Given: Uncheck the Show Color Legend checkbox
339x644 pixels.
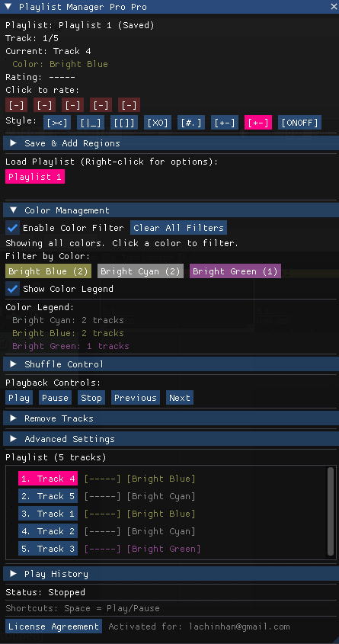Looking at the screenshot, I should click(x=13, y=289).
